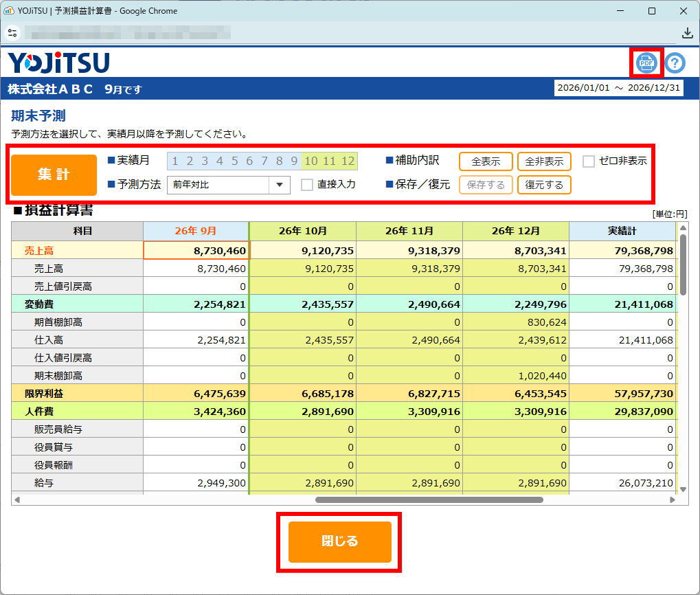Click the PDF export icon
This screenshot has width=700, height=595.
pyautogui.click(x=646, y=63)
